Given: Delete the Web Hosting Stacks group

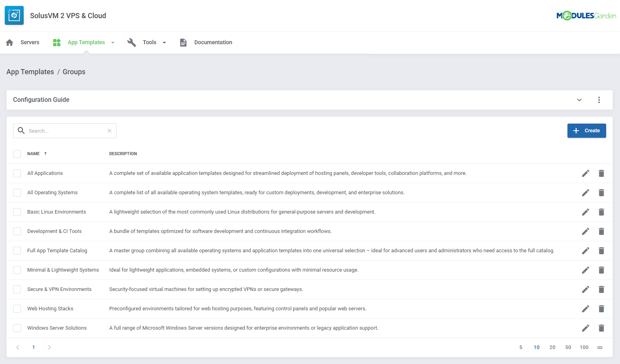Looking at the screenshot, I should click(601, 309).
